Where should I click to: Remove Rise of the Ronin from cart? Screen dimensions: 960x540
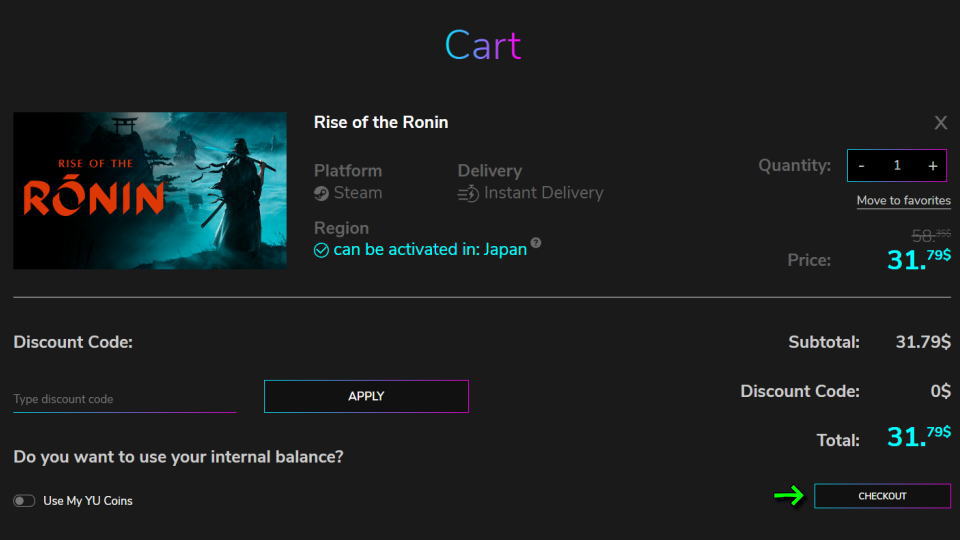(x=940, y=123)
